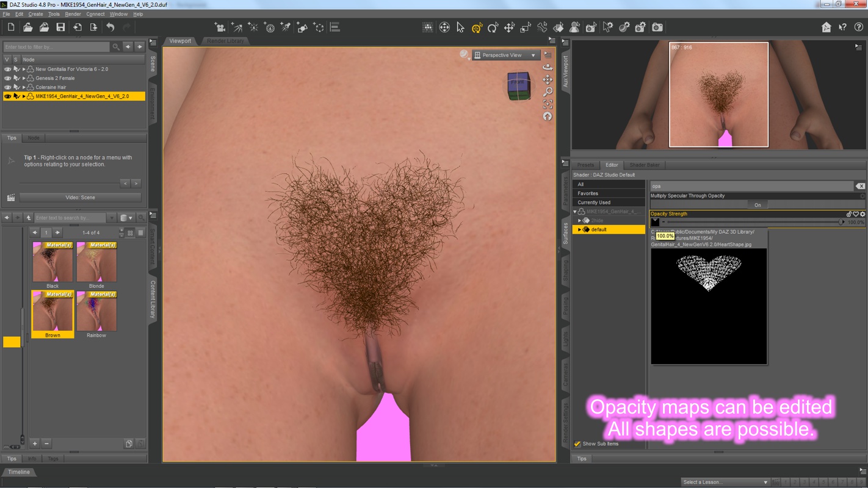Open the Render menu

pos(73,14)
